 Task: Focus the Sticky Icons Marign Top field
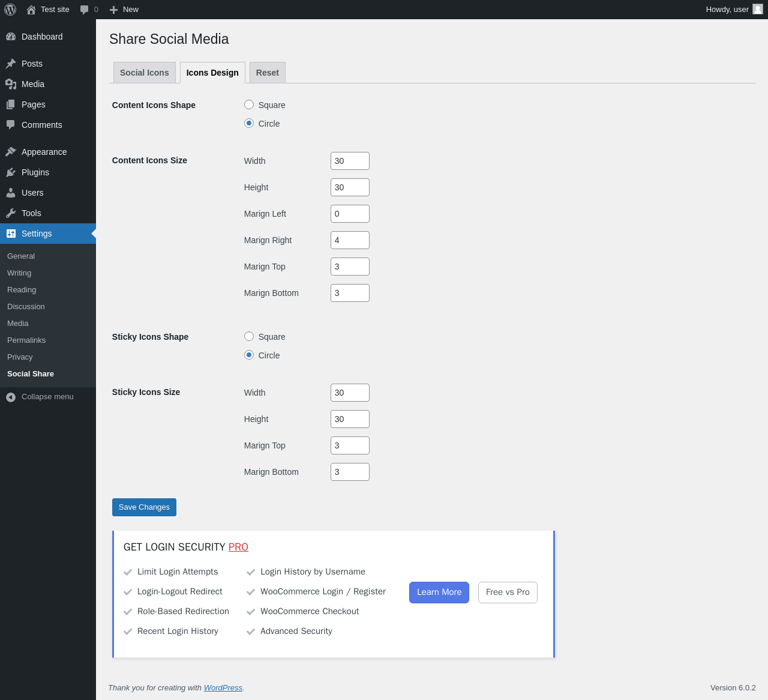tap(350, 445)
